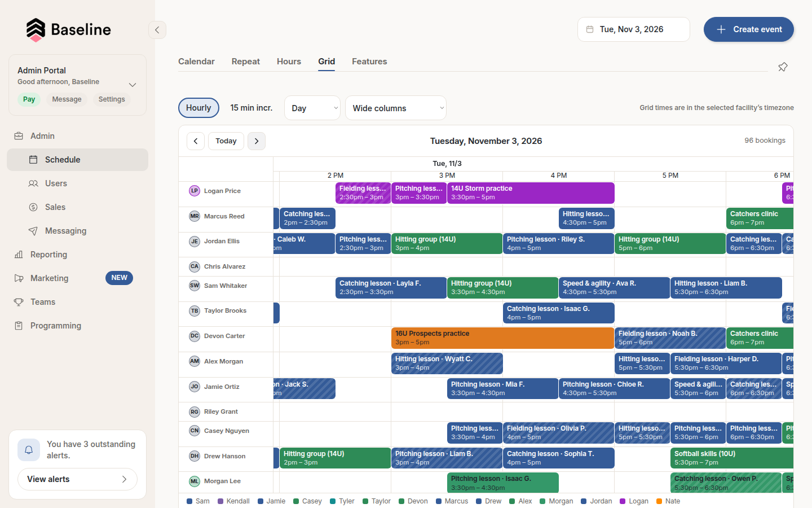This screenshot has width=812, height=508.
Task: Open Catching lesson · Isaac G. event
Action: (558, 313)
